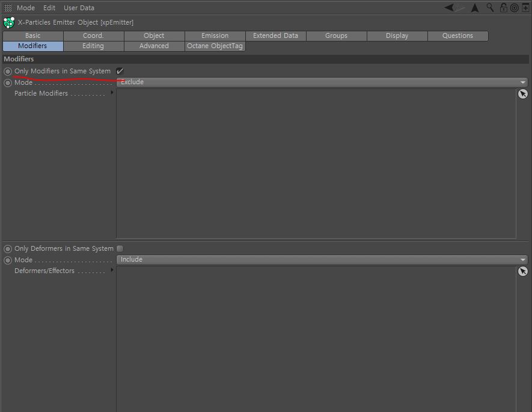Click keyframe circle beside the Include Mode row

coord(8,260)
